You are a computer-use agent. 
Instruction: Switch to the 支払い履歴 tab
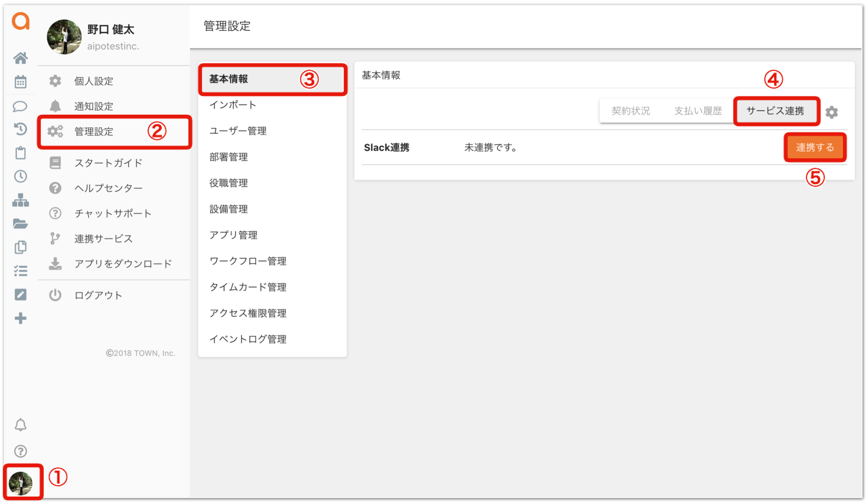(x=698, y=111)
